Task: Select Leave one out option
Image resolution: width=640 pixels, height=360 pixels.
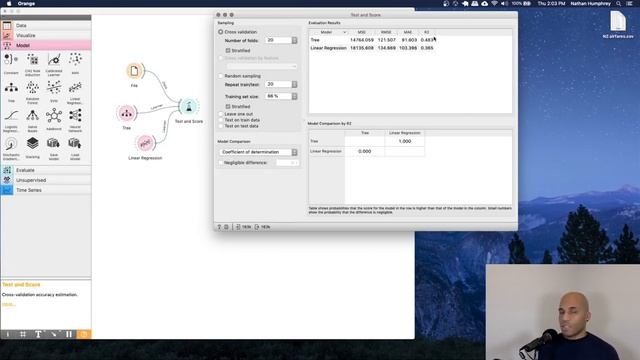Action: 220,114
